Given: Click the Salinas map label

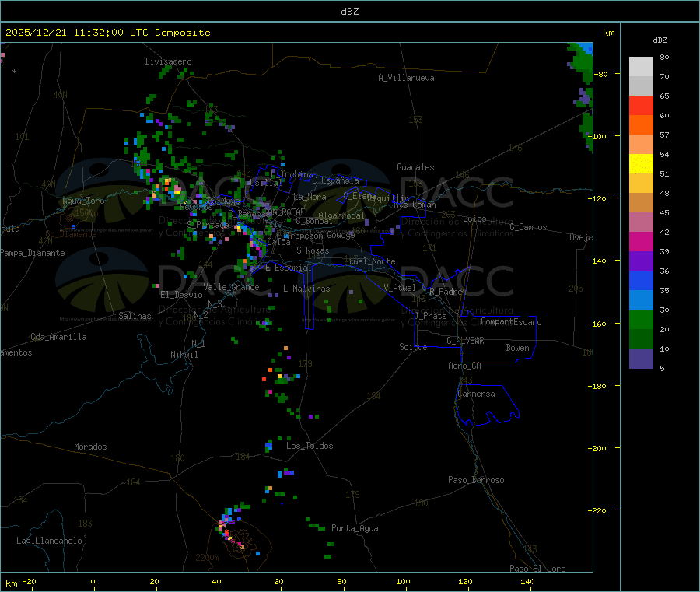Looking at the screenshot, I should coord(135,316).
